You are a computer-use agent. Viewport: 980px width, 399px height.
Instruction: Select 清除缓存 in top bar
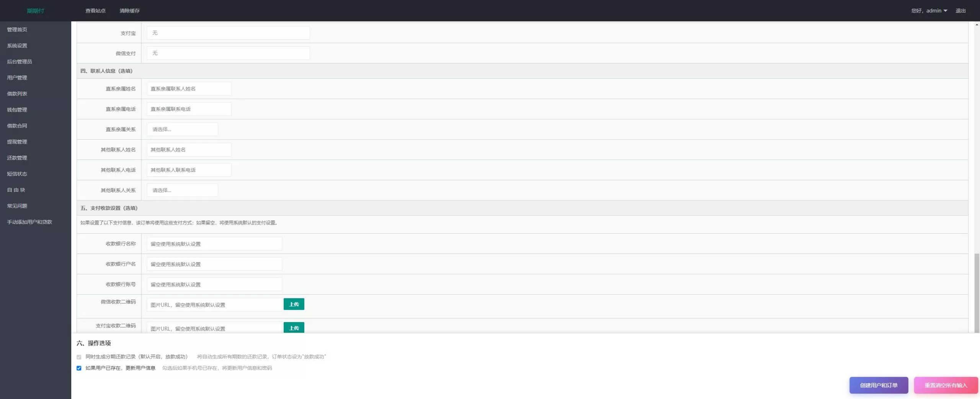(x=129, y=11)
